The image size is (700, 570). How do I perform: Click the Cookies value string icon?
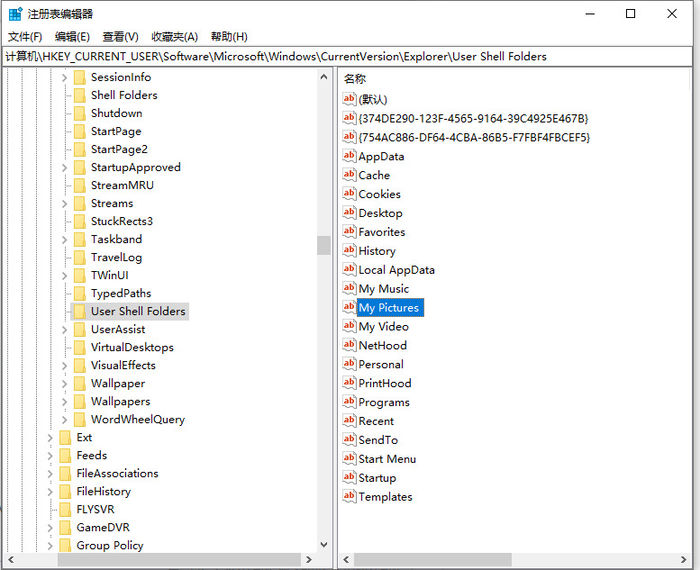pyautogui.click(x=350, y=194)
